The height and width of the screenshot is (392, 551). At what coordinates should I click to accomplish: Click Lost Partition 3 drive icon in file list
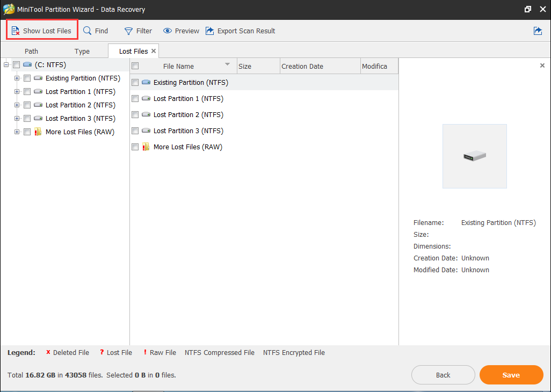pyautogui.click(x=146, y=130)
